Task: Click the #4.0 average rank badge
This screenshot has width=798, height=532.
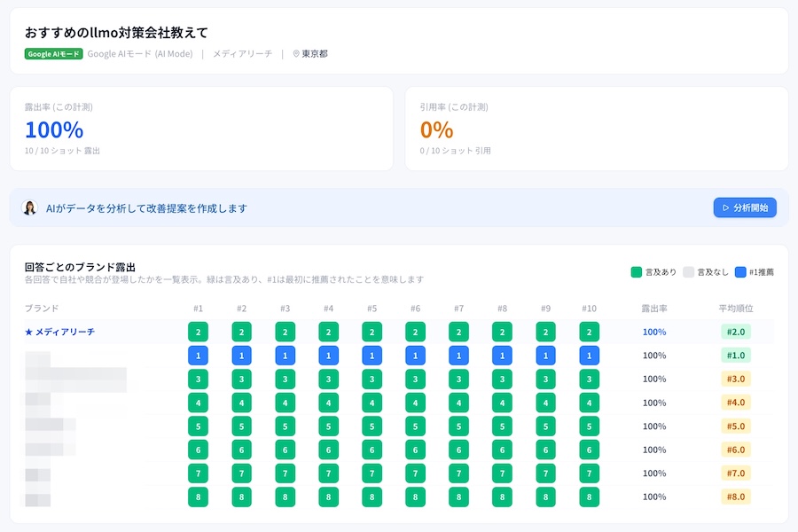Action: [736, 403]
